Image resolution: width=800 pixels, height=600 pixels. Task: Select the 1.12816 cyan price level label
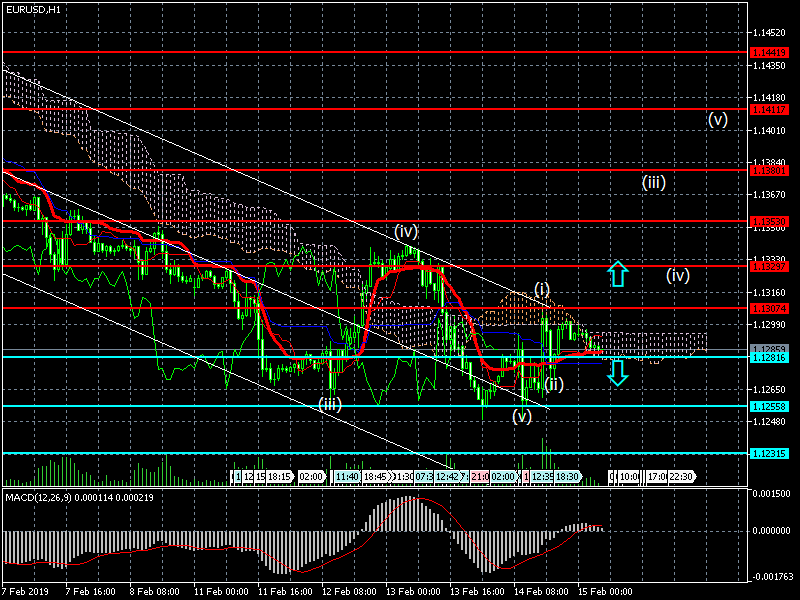pyautogui.click(x=769, y=358)
